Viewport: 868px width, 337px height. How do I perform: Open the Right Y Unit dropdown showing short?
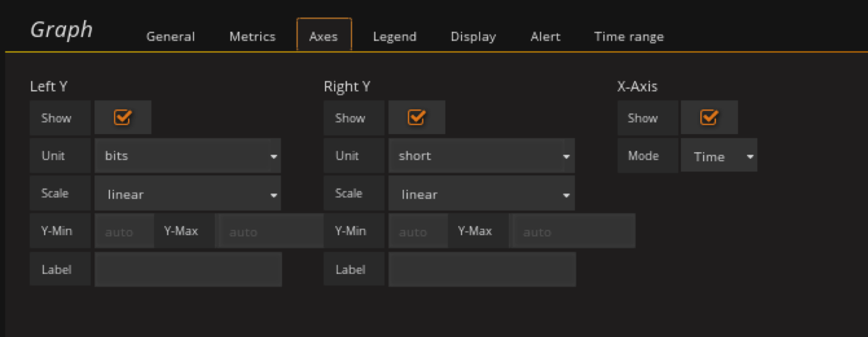481,156
